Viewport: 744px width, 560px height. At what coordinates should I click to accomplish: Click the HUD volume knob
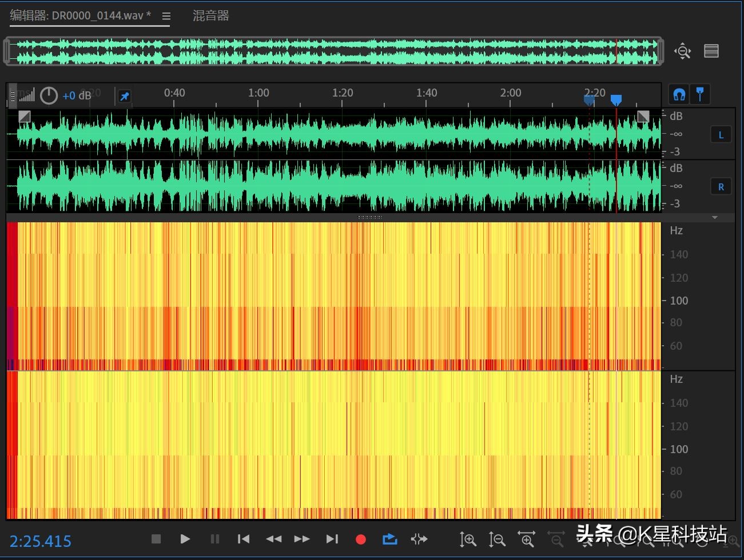49,95
